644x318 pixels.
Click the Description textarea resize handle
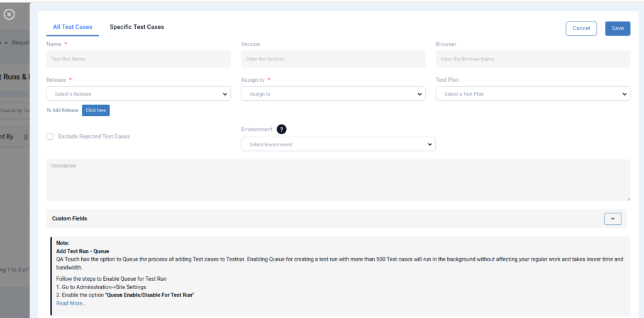[x=627, y=198]
